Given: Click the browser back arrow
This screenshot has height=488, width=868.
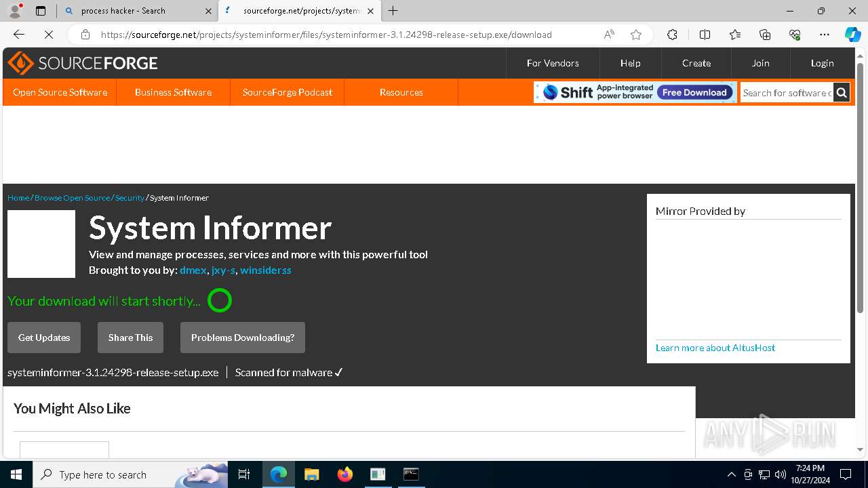Looking at the screenshot, I should point(19,35).
